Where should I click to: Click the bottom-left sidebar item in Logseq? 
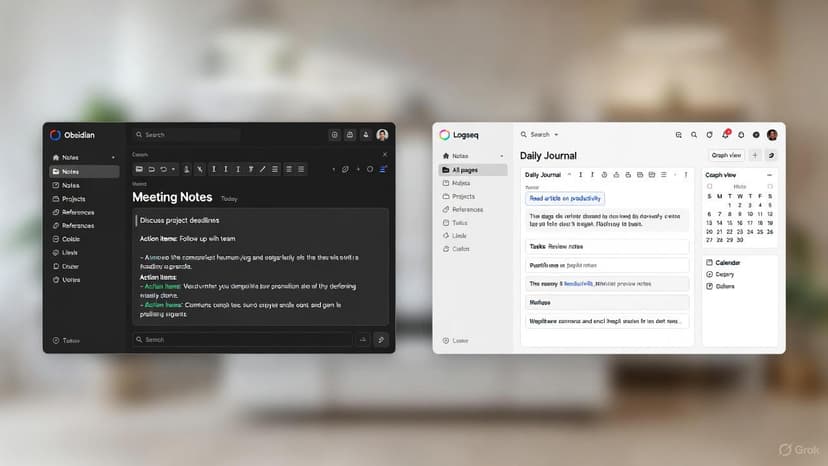click(x=455, y=341)
